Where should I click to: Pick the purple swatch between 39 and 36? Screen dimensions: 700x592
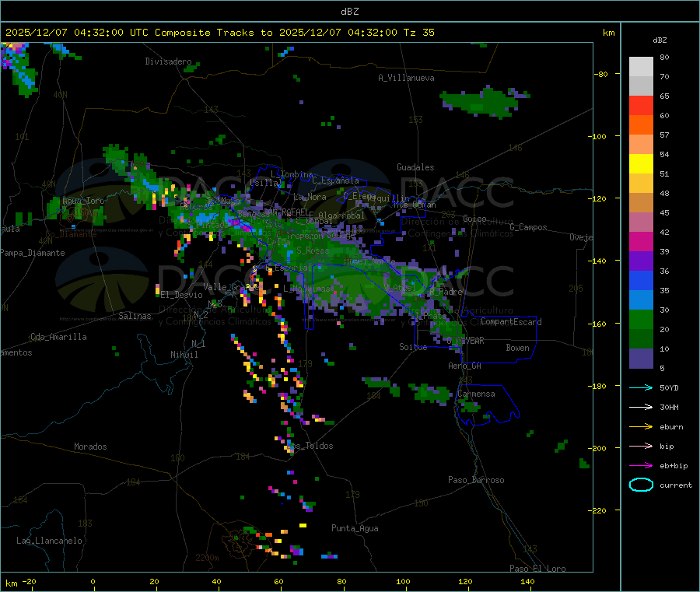[x=641, y=261]
